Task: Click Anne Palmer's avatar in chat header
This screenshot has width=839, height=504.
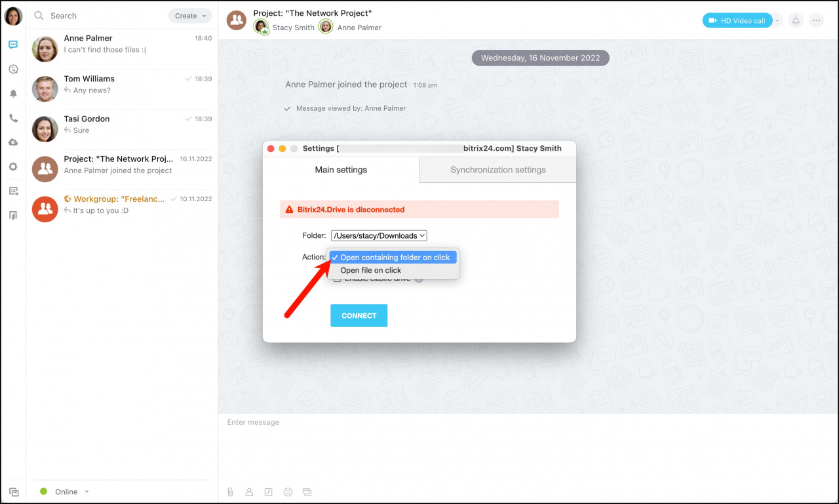Action: tap(326, 26)
